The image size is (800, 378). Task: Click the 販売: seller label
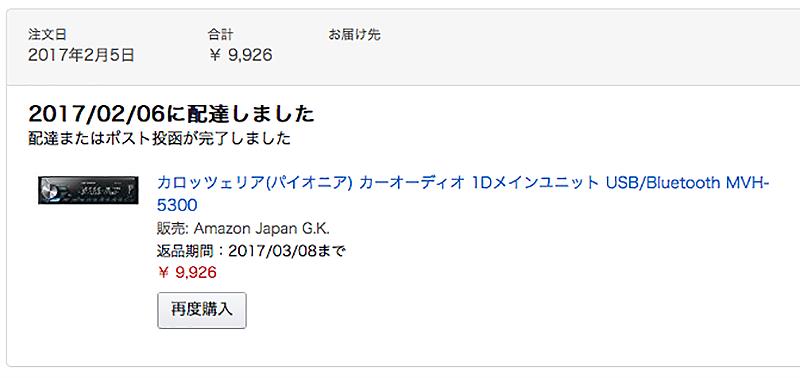[x=173, y=229]
